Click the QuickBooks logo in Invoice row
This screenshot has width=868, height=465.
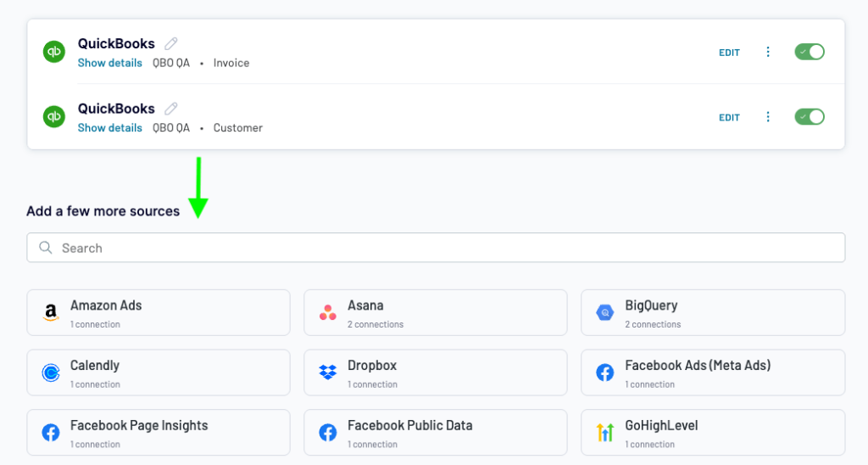(x=53, y=52)
